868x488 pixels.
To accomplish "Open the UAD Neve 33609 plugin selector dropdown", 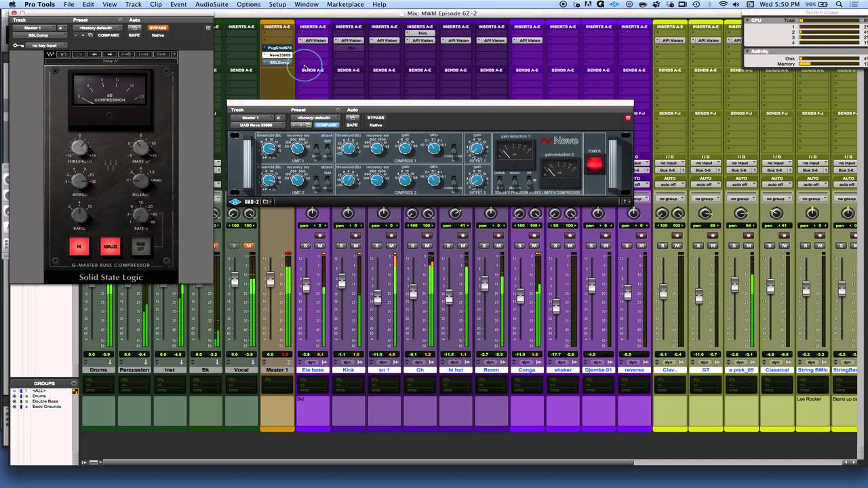I will click(257, 125).
